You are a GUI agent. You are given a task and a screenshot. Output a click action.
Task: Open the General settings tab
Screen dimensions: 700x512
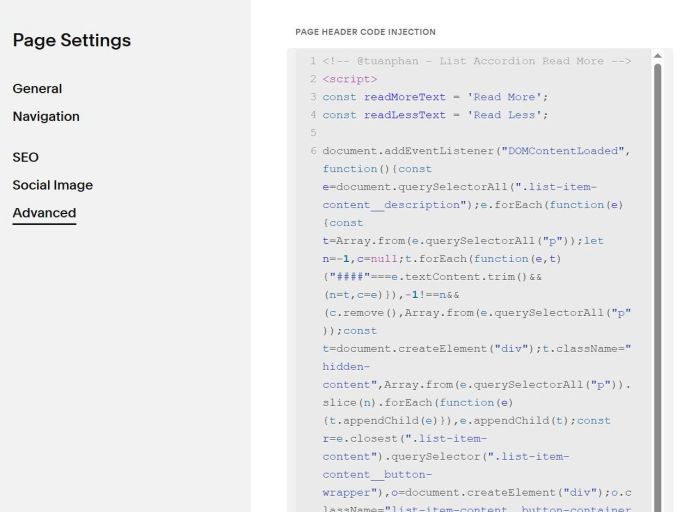tap(37, 89)
